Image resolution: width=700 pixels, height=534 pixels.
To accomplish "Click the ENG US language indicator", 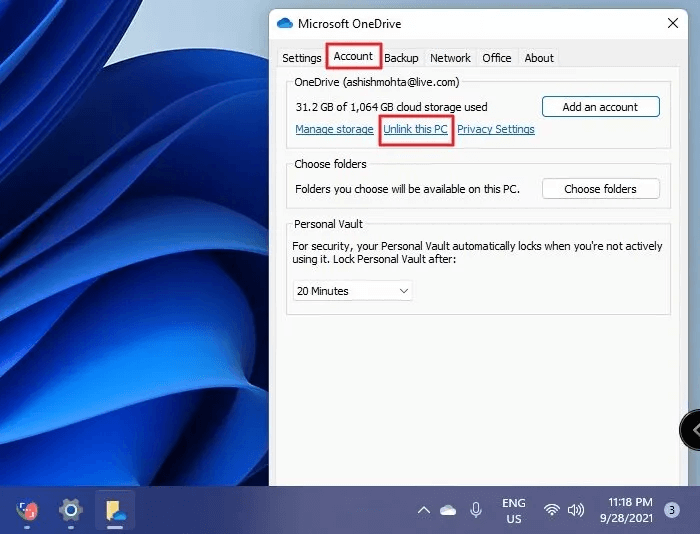I will [x=513, y=510].
